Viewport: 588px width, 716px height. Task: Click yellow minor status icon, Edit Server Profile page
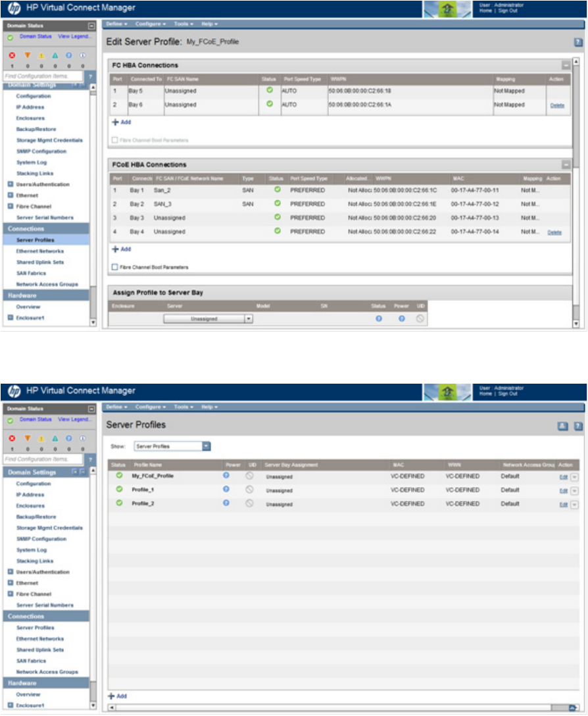click(x=41, y=55)
